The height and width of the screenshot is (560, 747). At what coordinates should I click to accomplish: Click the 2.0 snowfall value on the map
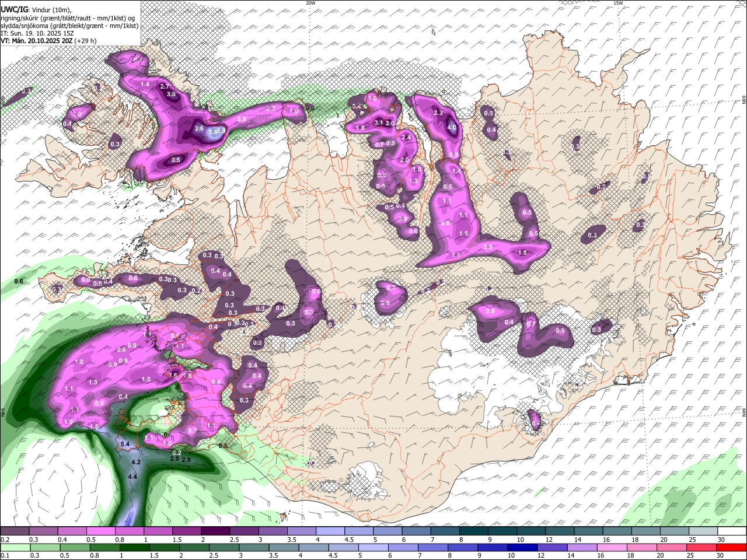point(404,160)
